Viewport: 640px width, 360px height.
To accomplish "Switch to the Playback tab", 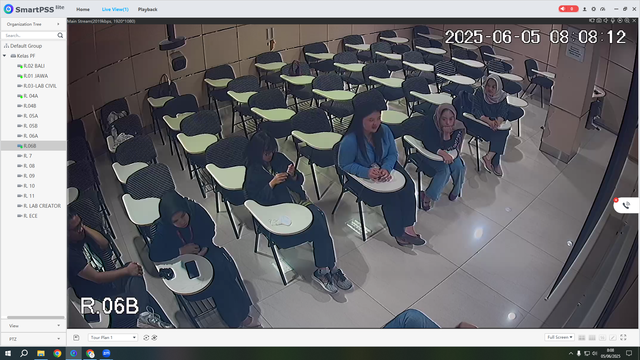I will [147, 9].
